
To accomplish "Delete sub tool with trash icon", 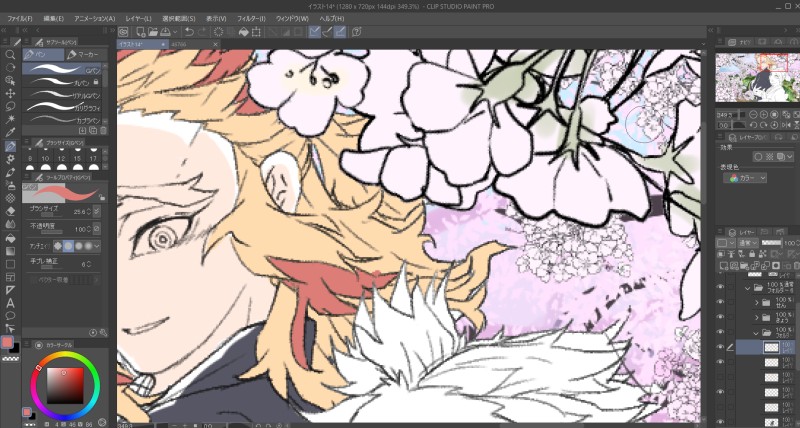I will click(104, 131).
